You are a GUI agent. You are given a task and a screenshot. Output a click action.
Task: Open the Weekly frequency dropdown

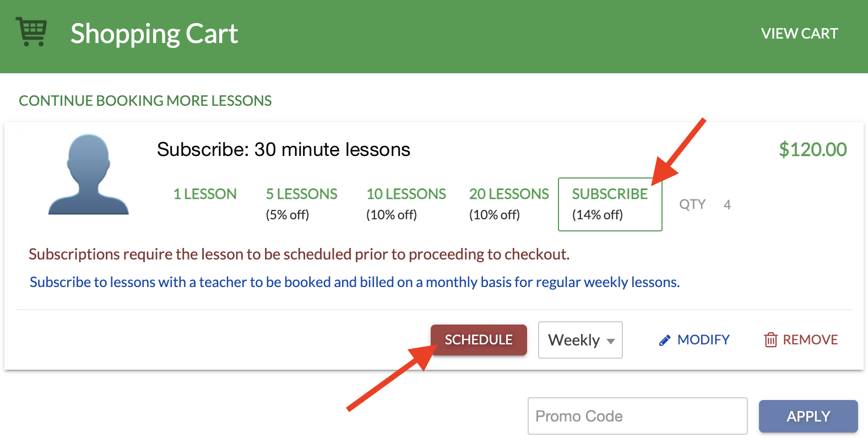coord(581,340)
